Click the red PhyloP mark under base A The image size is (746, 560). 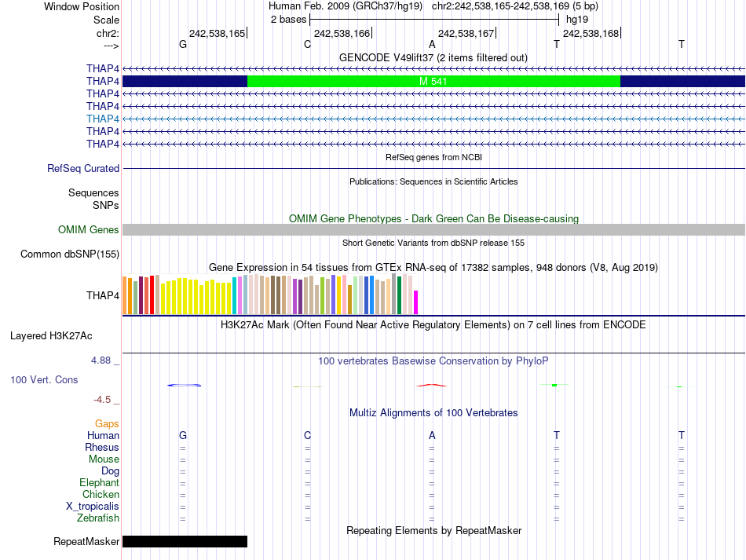pos(432,385)
